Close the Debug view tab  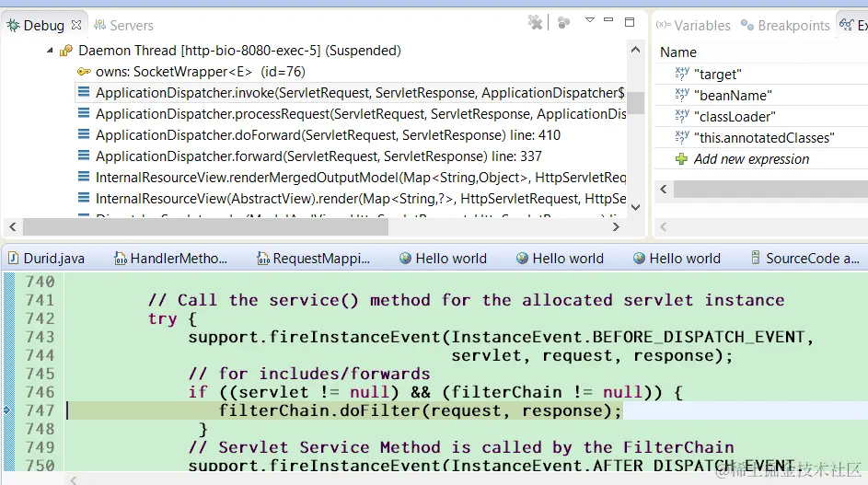(x=76, y=25)
